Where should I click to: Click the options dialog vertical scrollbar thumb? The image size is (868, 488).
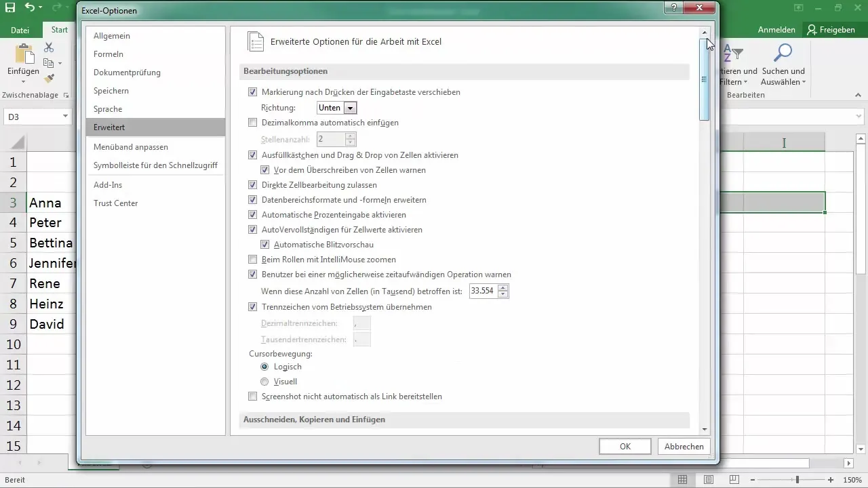(x=705, y=79)
